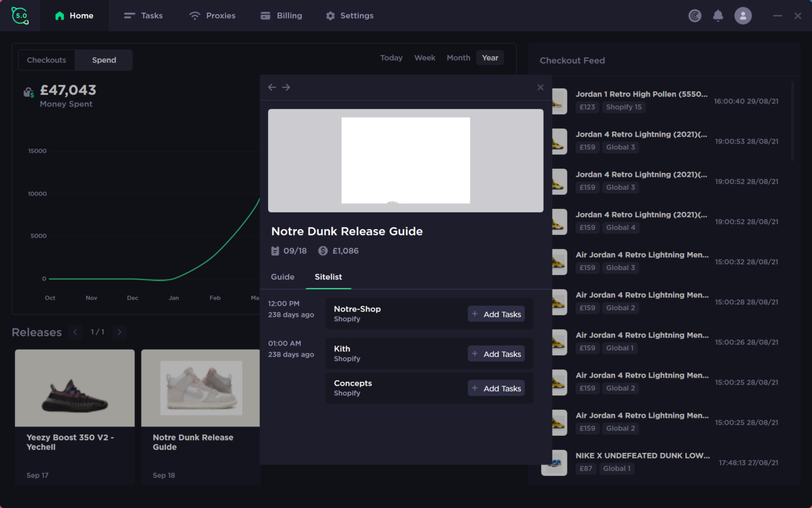This screenshot has height=508, width=812.
Task: Click the 17:48:13 27/08/21 timestamp
Action: click(749, 463)
